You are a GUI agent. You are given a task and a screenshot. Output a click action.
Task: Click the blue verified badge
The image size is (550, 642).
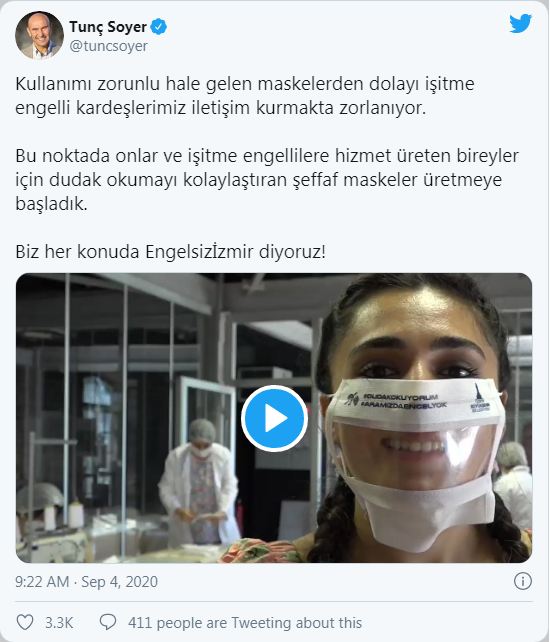158,27
